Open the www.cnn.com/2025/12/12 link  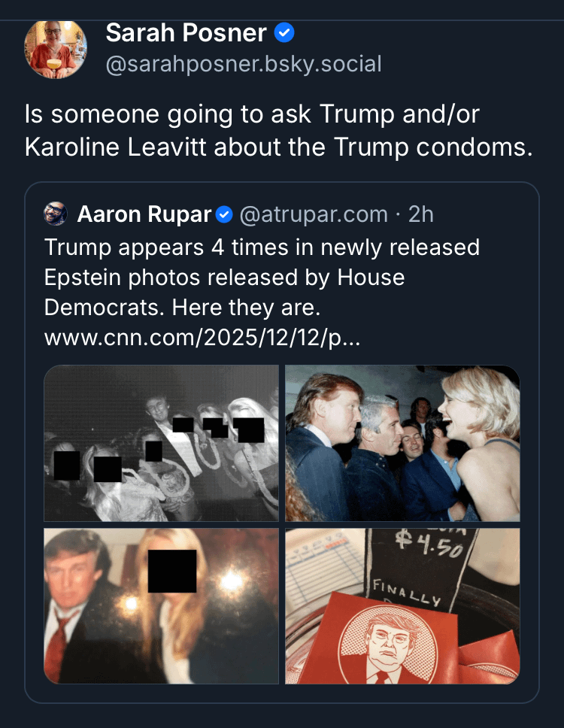click(x=202, y=338)
